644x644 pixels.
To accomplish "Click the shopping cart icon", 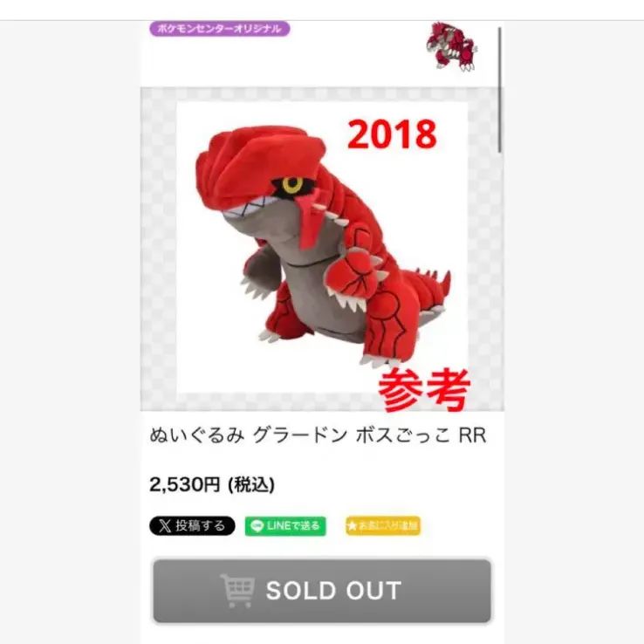I will click(x=237, y=591).
